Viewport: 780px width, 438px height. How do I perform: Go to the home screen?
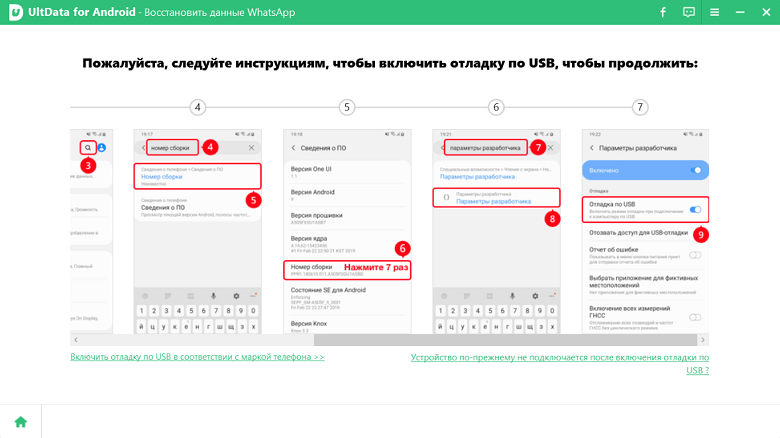pos(21,422)
